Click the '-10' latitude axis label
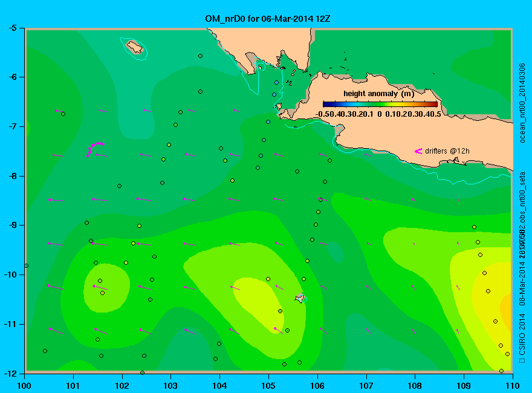The height and width of the screenshot is (393, 532). coord(10,274)
